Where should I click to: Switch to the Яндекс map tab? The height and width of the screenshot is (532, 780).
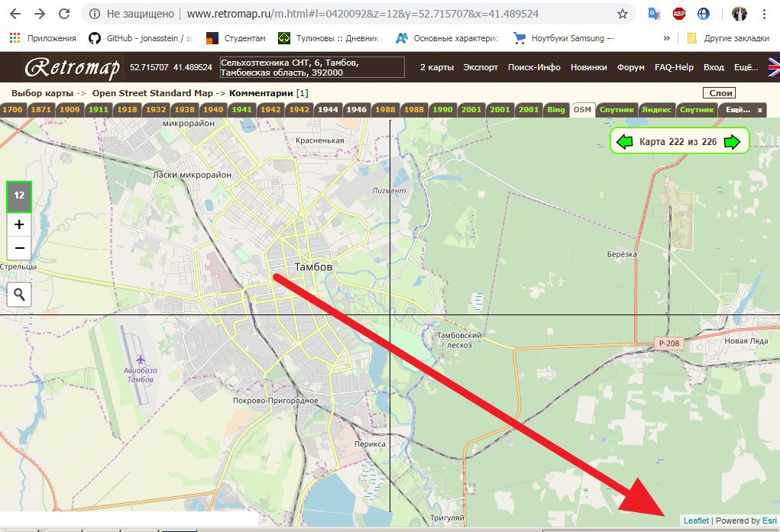657,110
